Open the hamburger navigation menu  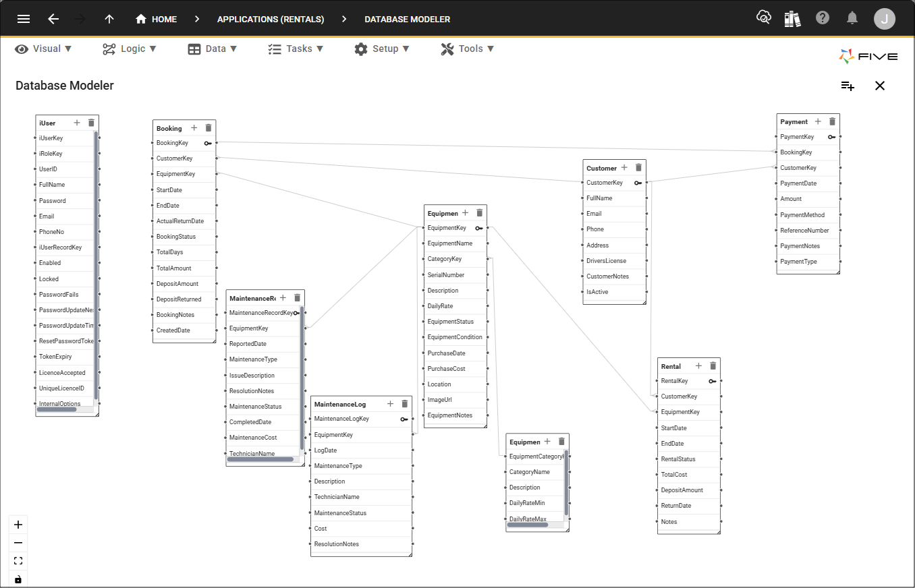coord(24,19)
